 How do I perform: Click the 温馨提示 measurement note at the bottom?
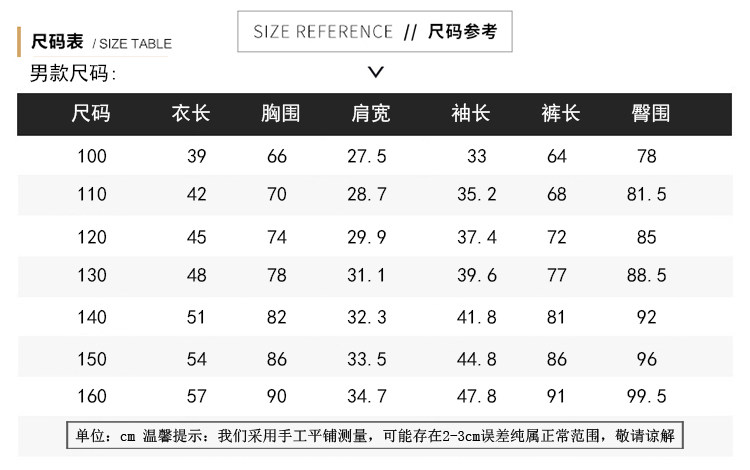coord(375,436)
